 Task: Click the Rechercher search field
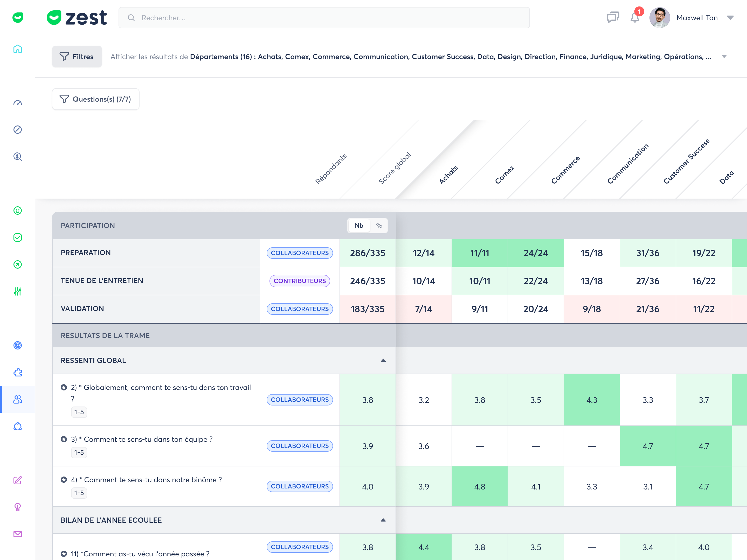[324, 18]
